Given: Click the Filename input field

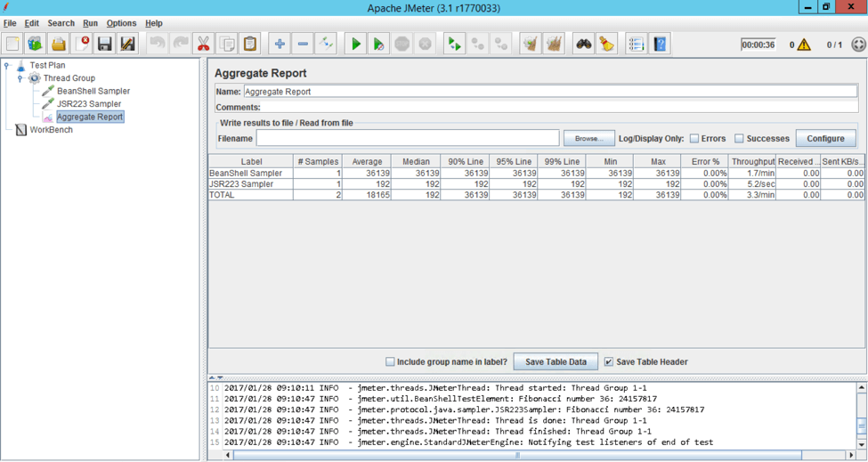Looking at the screenshot, I should point(408,139).
